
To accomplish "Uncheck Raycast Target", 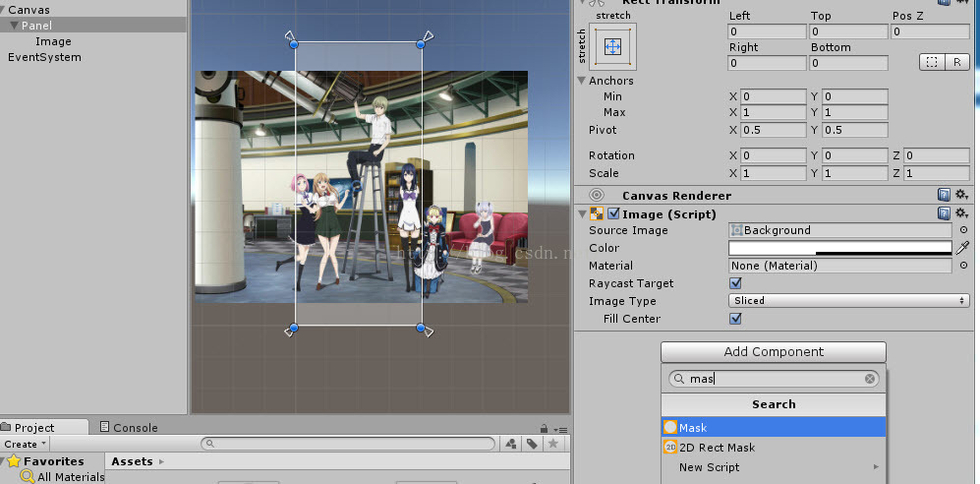I will (735, 283).
